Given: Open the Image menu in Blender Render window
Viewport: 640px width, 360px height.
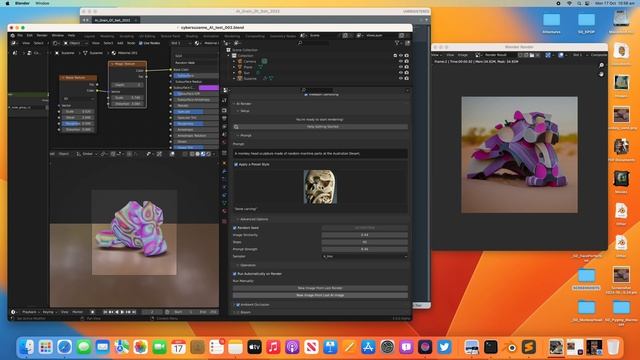Looking at the screenshot, I should (x=463, y=55).
